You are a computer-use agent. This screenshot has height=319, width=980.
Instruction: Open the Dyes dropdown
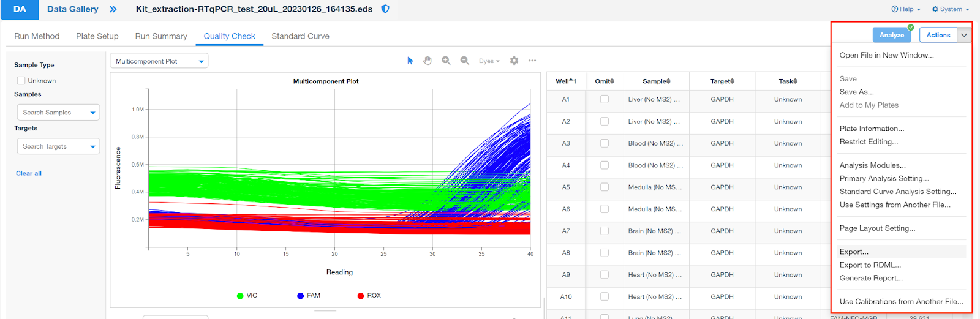pos(489,61)
